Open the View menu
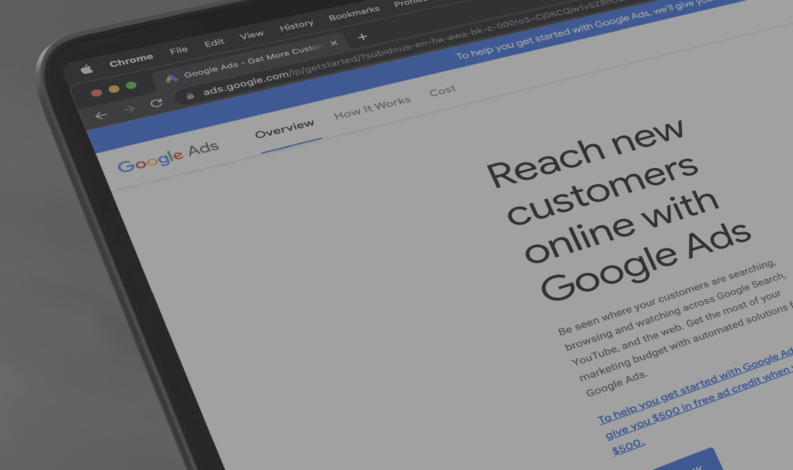Screen dimensions: 793x470 click(x=251, y=34)
